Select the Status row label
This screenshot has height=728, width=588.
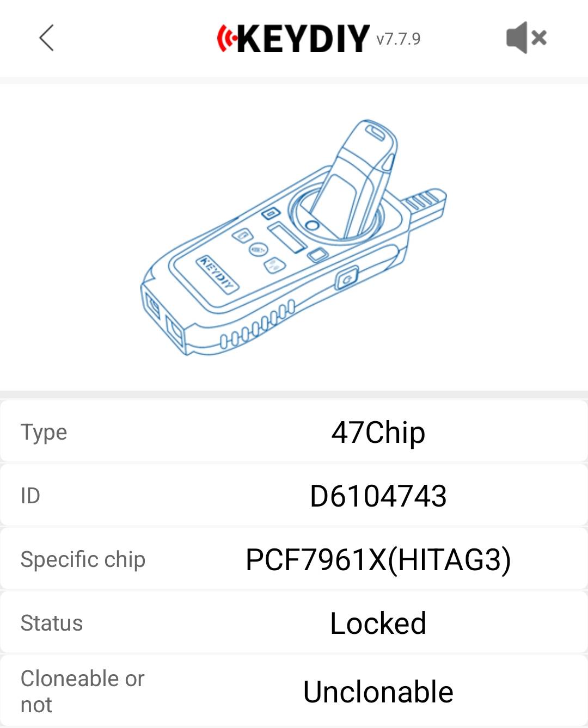52,623
